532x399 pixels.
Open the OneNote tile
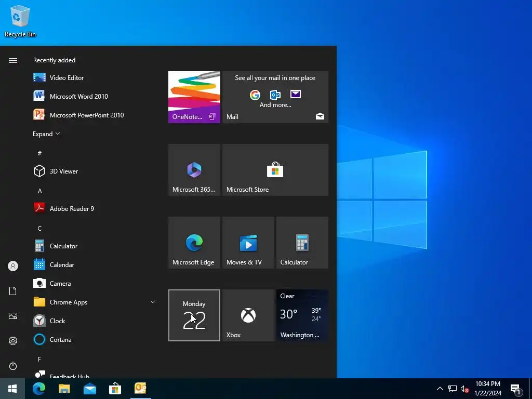tap(194, 97)
